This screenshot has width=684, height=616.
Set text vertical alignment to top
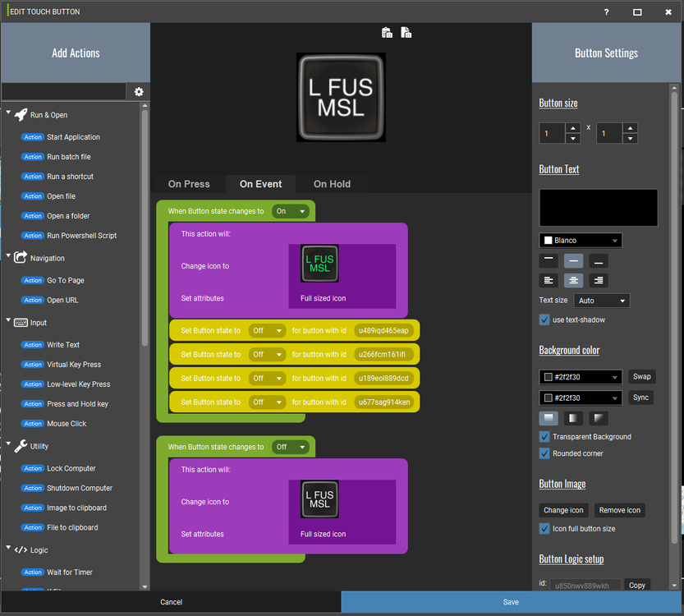(x=549, y=261)
